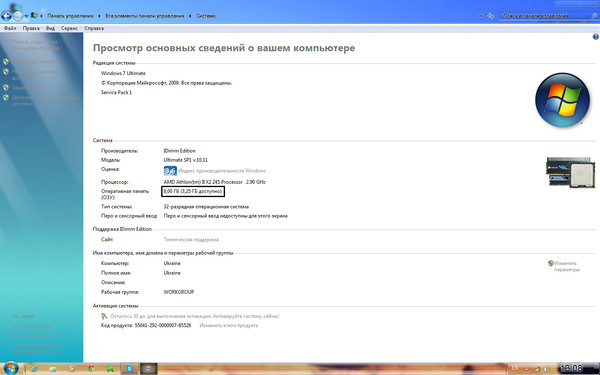Open 'Защита системы' sidebar link
600x375 pixels.
coord(31,87)
